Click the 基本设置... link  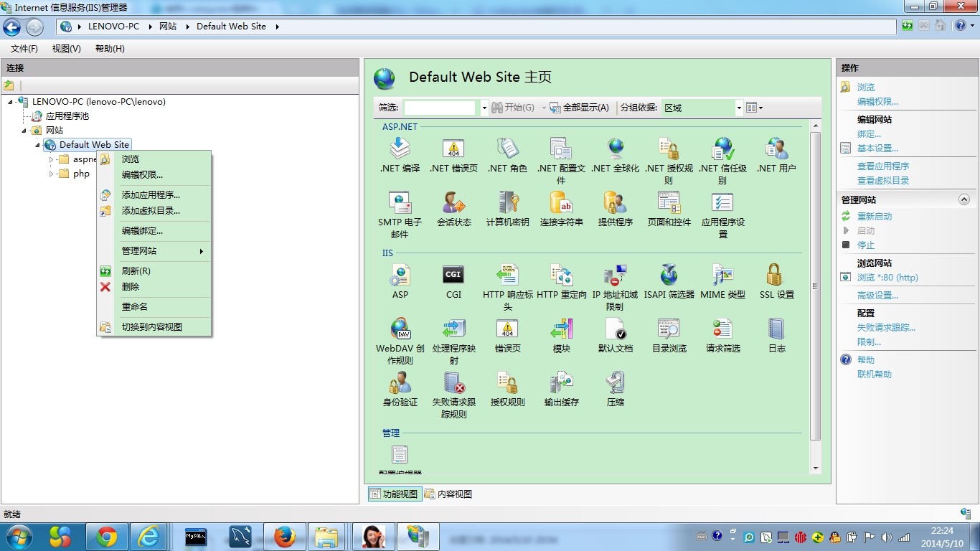[x=877, y=149]
